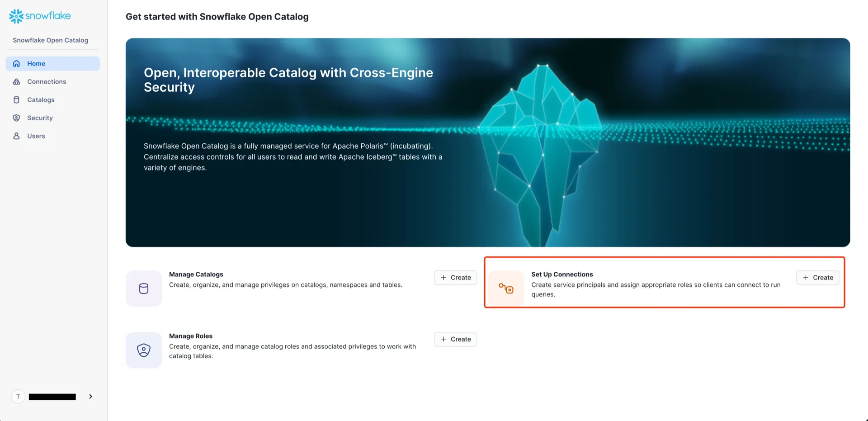Click the Manage Roles description text
Viewport: 868px width, 421px height.
(292, 351)
